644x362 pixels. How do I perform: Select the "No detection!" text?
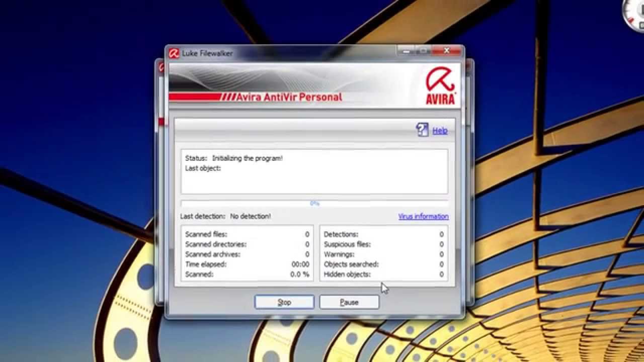point(251,216)
